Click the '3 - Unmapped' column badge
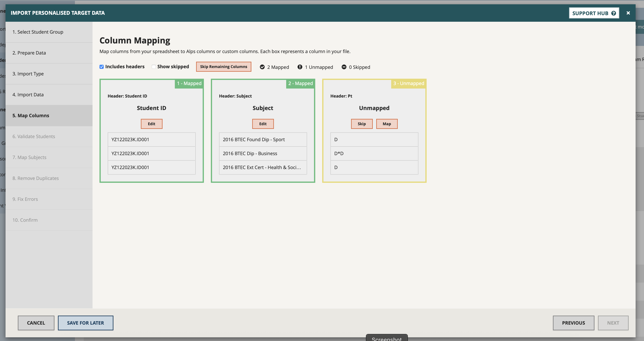 click(409, 84)
